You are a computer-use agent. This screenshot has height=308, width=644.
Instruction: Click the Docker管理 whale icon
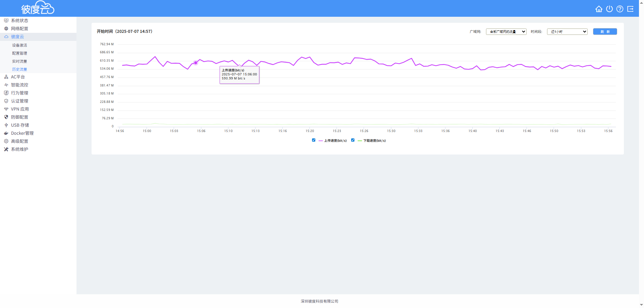6,133
